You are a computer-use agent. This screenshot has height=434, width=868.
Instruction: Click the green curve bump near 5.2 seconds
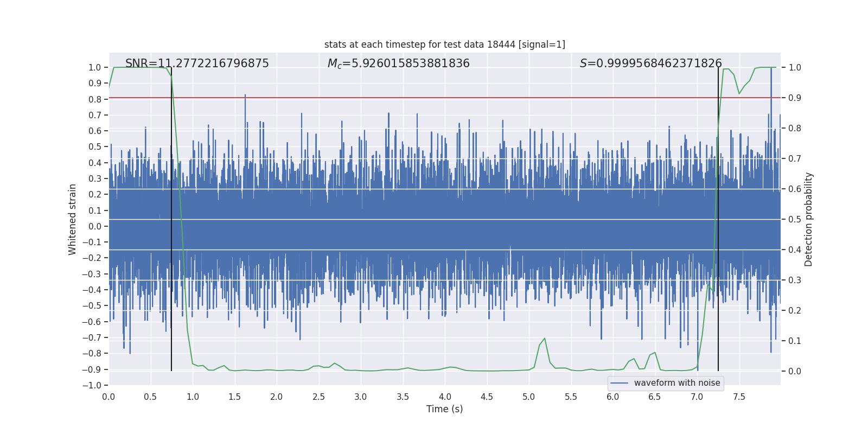(544, 339)
